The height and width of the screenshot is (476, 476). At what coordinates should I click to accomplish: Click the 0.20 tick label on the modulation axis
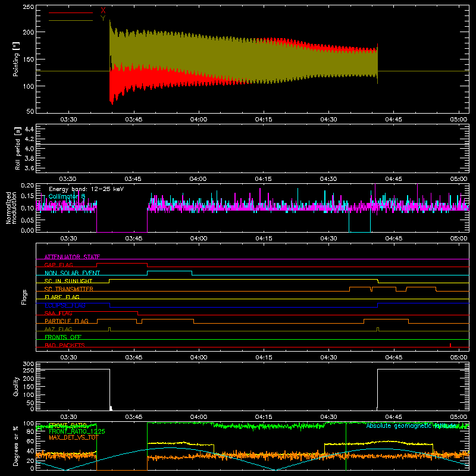(27, 186)
